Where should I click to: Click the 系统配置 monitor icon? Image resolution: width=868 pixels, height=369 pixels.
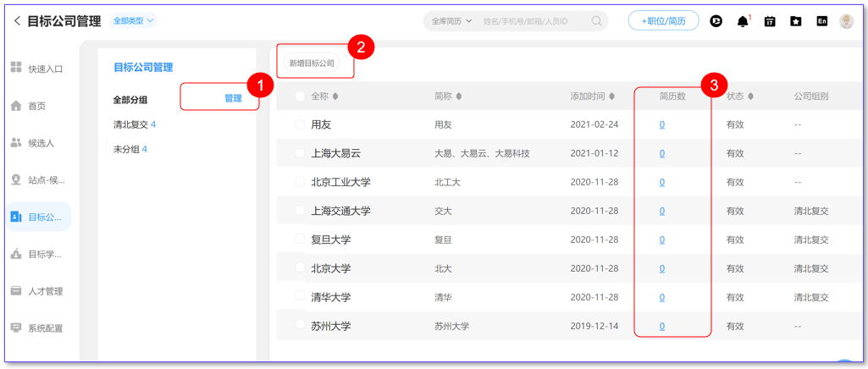tap(16, 328)
